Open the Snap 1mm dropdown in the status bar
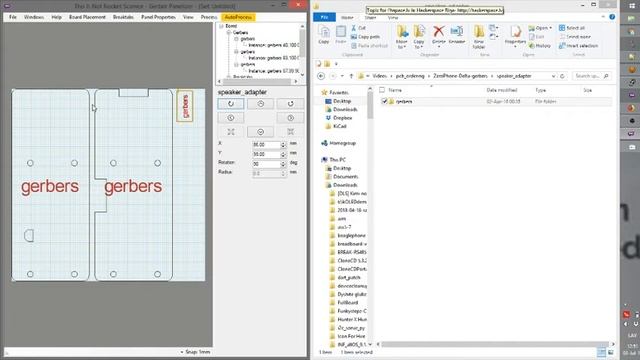 pyautogui.click(x=195, y=352)
